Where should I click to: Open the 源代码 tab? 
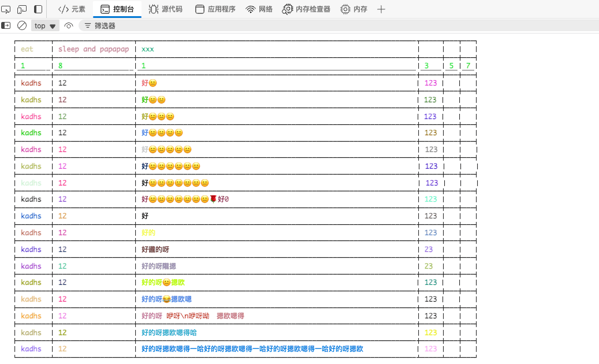[165, 9]
